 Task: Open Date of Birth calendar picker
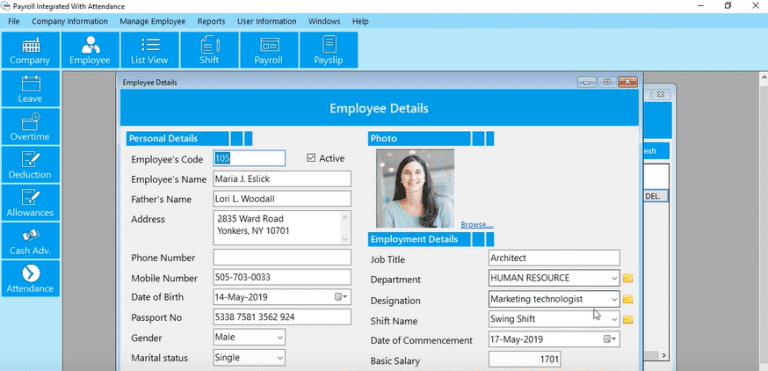pyautogui.click(x=341, y=297)
